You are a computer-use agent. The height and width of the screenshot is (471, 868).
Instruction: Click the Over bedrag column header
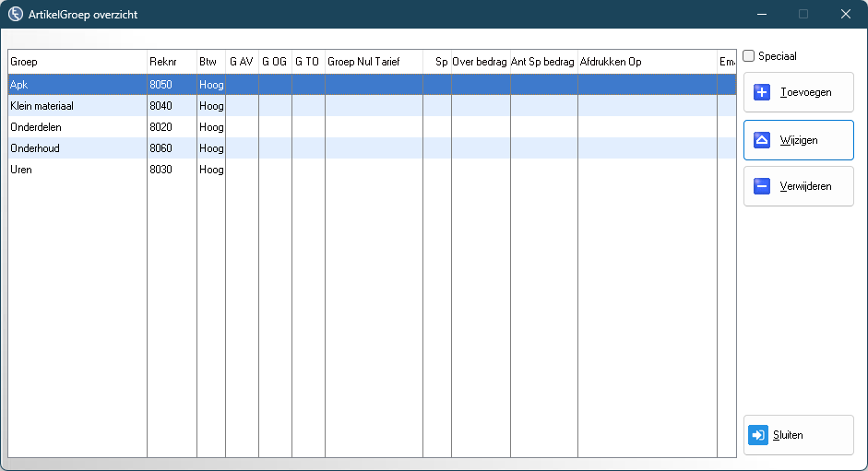[480, 62]
